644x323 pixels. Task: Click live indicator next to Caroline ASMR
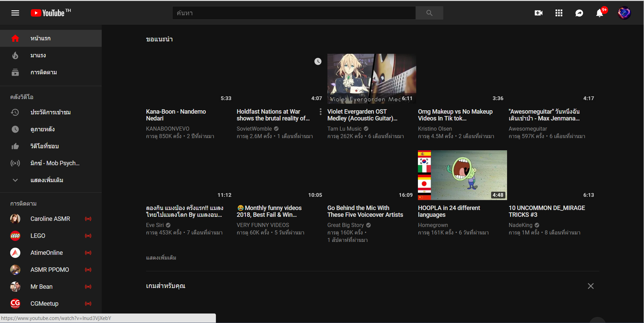[88, 219]
